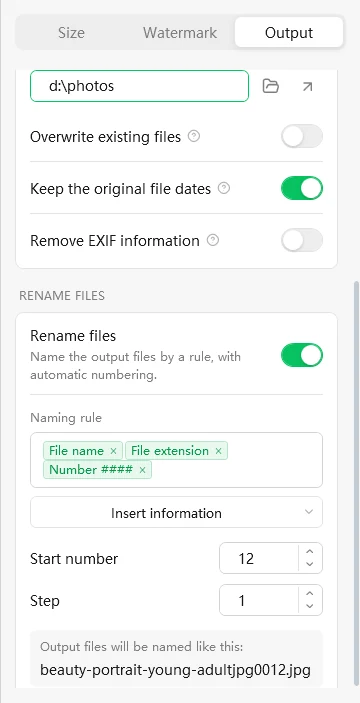Open the Insert information dropdown

(176, 512)
